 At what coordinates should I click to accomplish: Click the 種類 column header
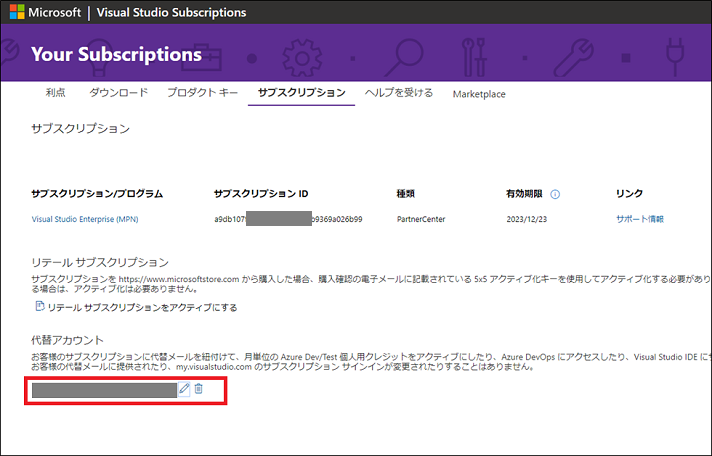tap(405, 194)
